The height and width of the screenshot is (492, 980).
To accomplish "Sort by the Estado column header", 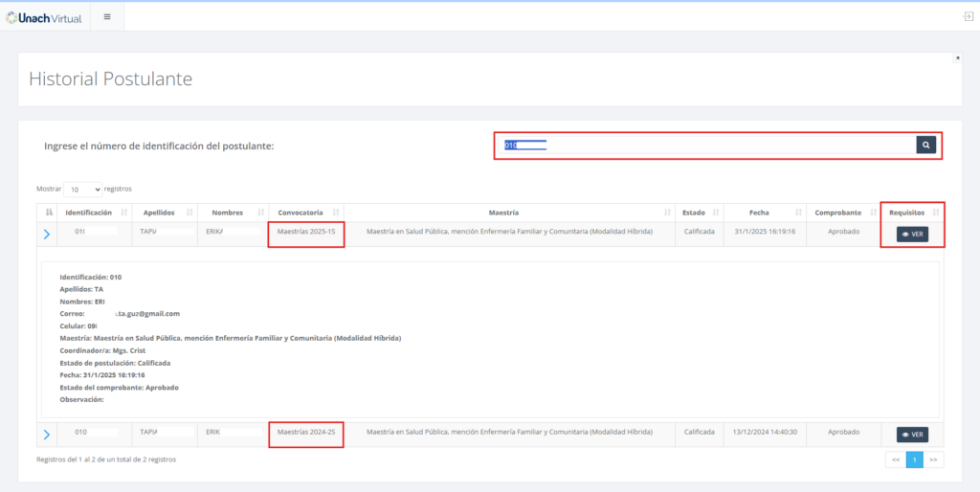I will coord(693,212).
